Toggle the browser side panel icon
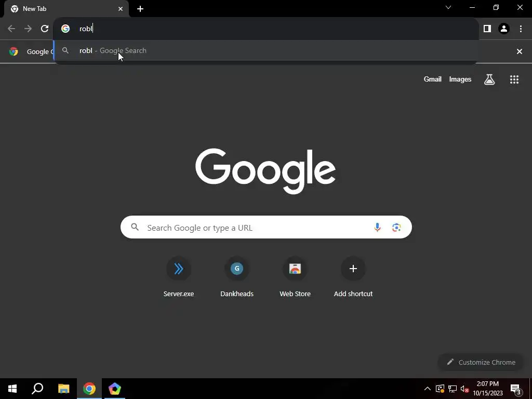 tap(487, 29)
